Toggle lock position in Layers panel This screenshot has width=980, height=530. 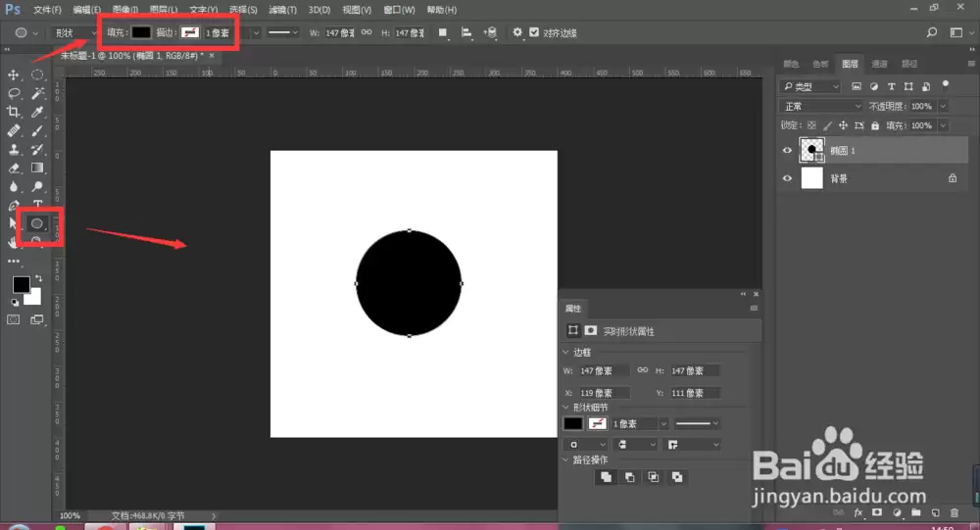pyautogui.click(x=843, y=125)
